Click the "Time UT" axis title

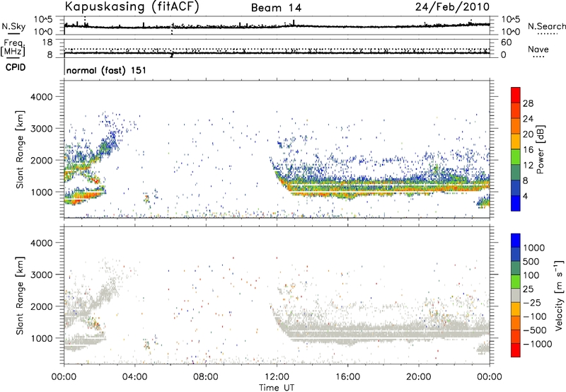pos(277,388)
